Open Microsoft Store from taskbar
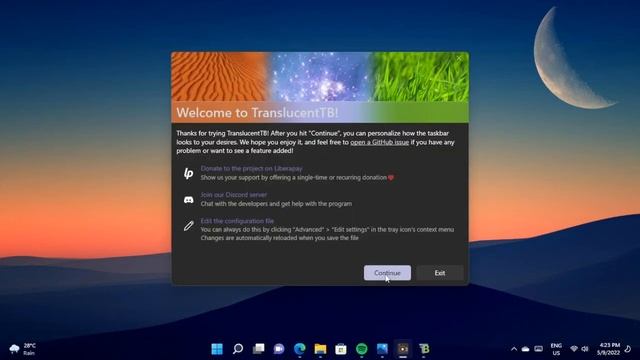 (341, 349)
